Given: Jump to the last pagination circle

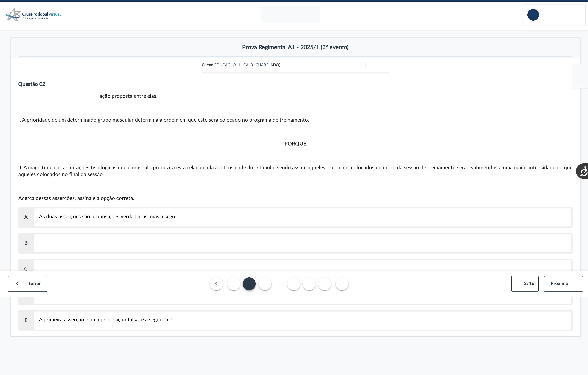Looking at the screenshot, I should [x=342, y=284].
